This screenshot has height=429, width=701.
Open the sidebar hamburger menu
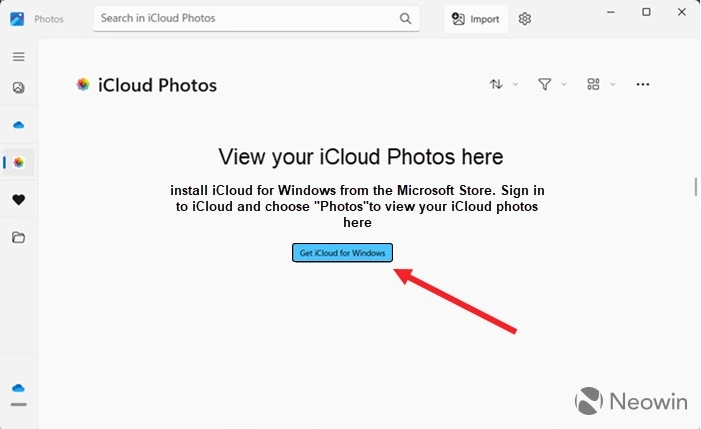[x=18, y=57]
